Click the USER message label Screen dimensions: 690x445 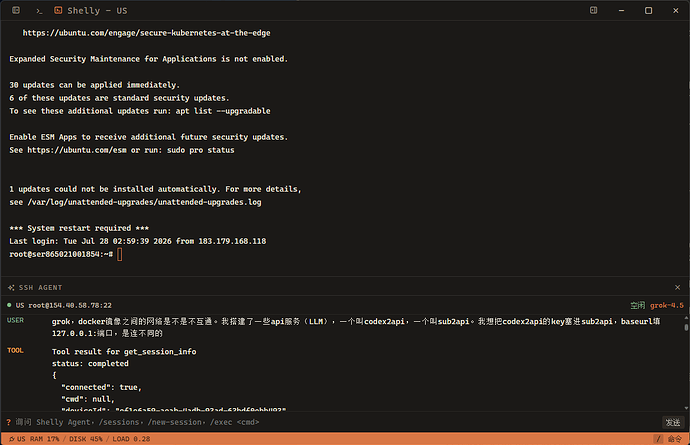coord(15,320)
